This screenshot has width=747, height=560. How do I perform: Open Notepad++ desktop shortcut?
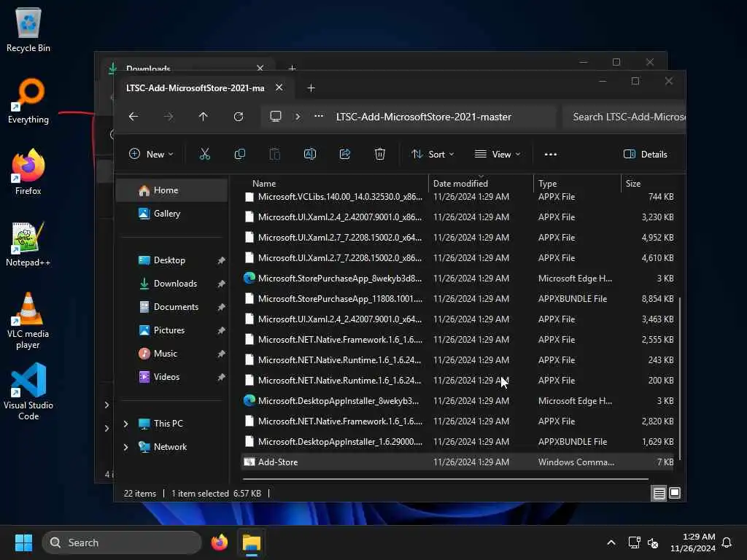tap(28, 244)
